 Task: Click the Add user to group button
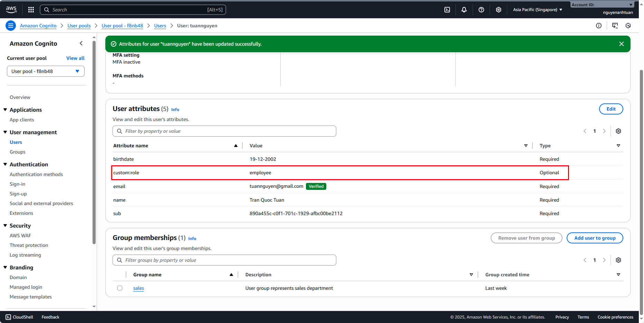click(595, 238)
